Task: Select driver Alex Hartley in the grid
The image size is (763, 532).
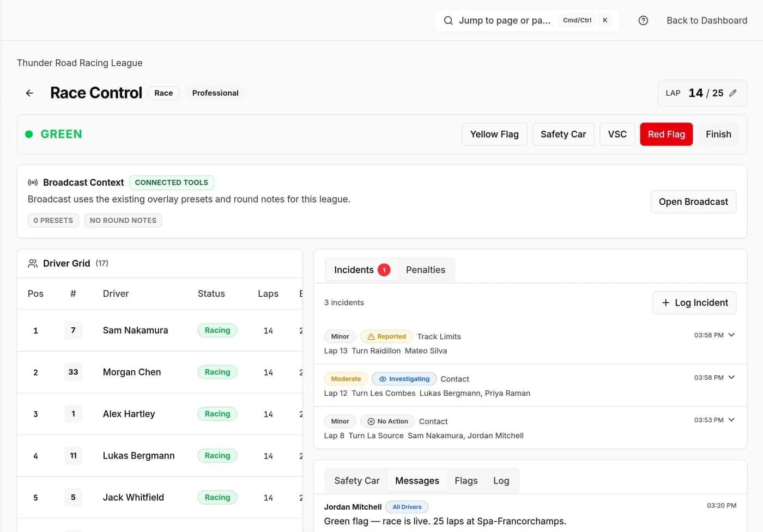Action: (x=129, y=414)
